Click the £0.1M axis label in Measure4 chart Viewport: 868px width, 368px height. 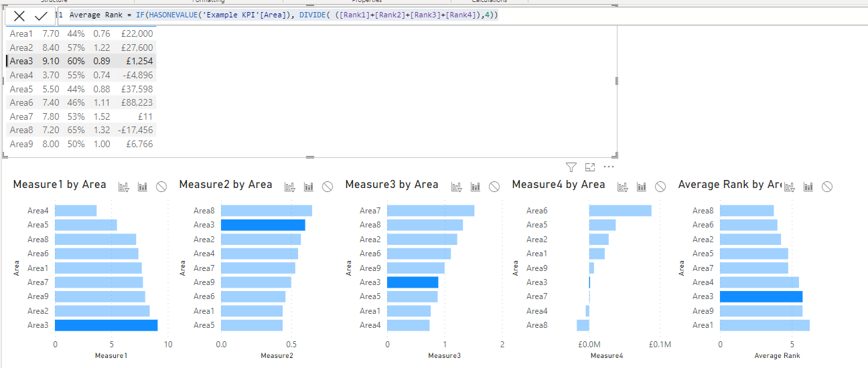pyautogui.click(x=660, y=344)
